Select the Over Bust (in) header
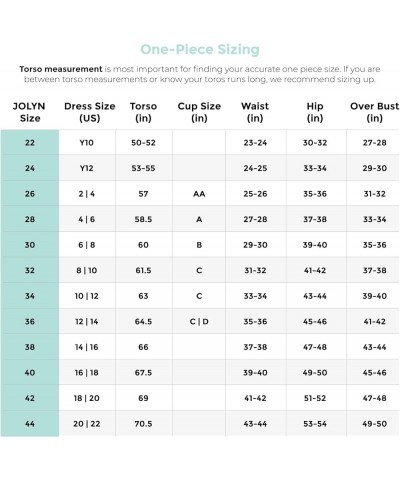Image resolution: width=400 pixels, height=480 pixels. 374,112
